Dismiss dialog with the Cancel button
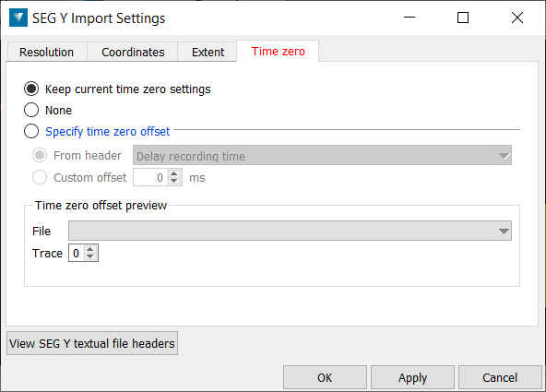 (500, 377)
